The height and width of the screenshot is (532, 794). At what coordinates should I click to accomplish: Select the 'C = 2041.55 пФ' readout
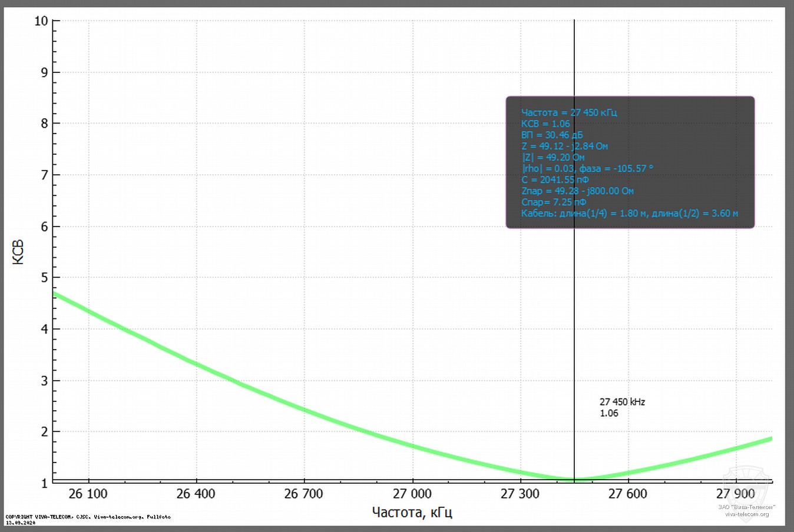pyautogui.click(x=555, y=179)
